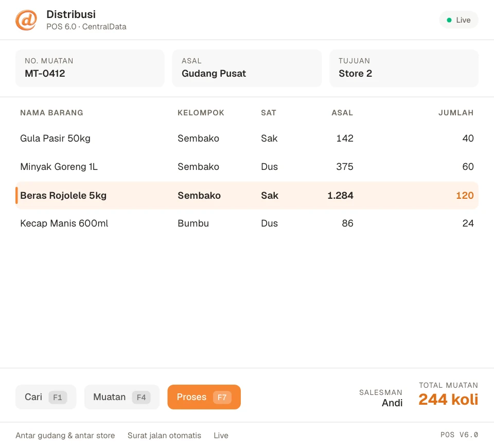Select the Tujuan Store 2 field
Screen dimensions: 494x448
click(404, 68)
